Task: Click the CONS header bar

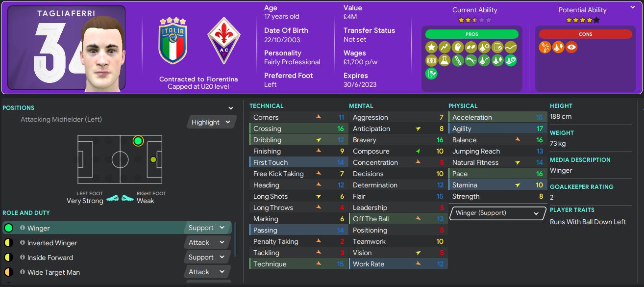Action: 585,34
